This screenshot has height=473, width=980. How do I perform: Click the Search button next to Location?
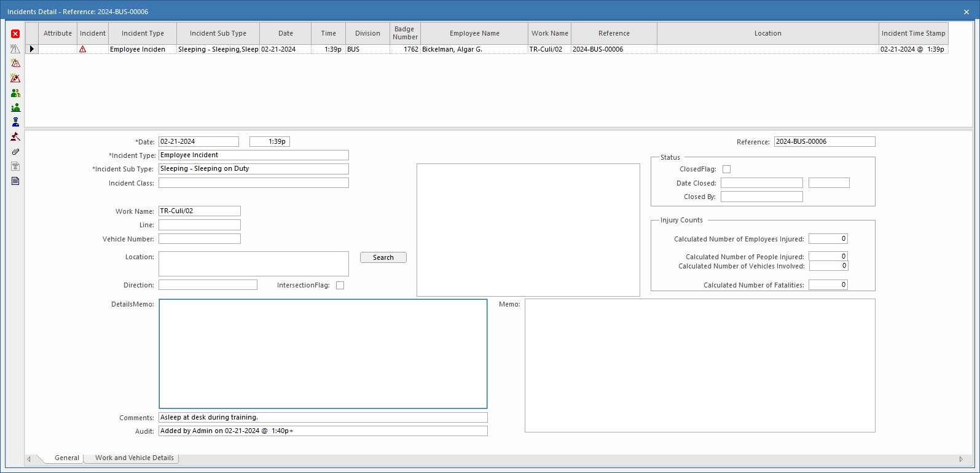tap(383, 258)
